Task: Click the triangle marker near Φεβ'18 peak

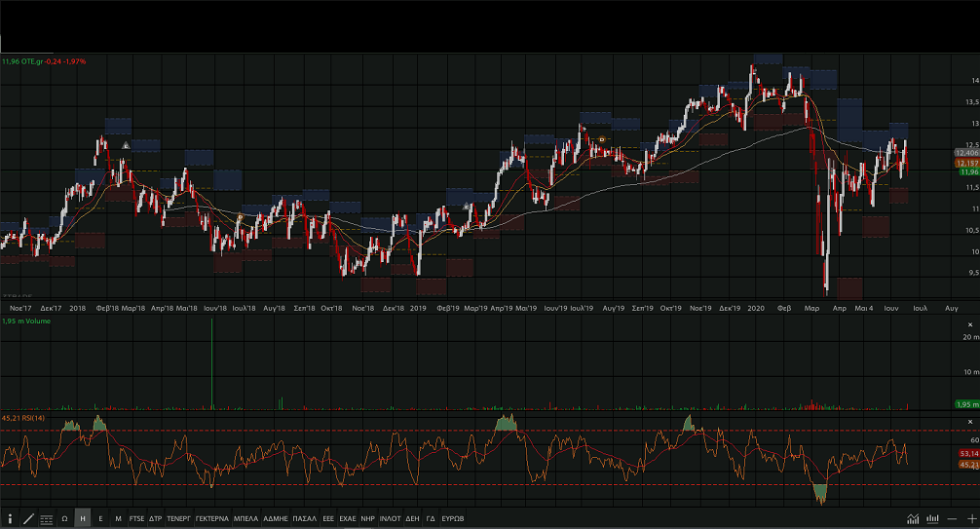Action: 126,145
